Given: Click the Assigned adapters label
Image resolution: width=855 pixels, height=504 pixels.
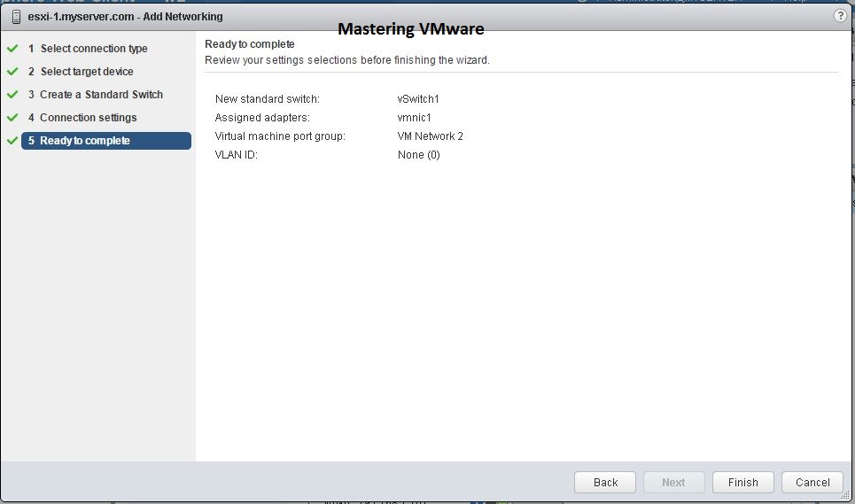Looking at the screenshot, I should pos(262,118).
